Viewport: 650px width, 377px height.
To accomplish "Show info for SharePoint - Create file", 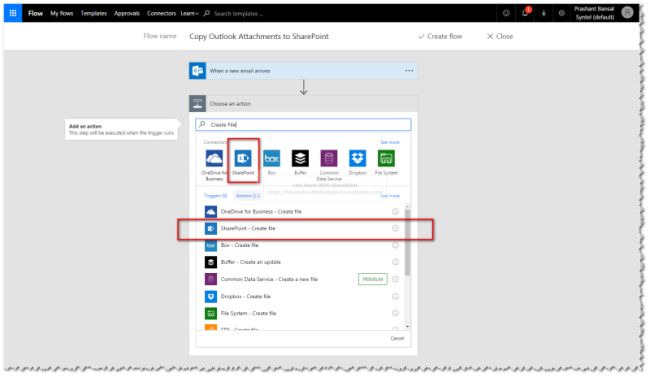I will (x=395, y=229).
